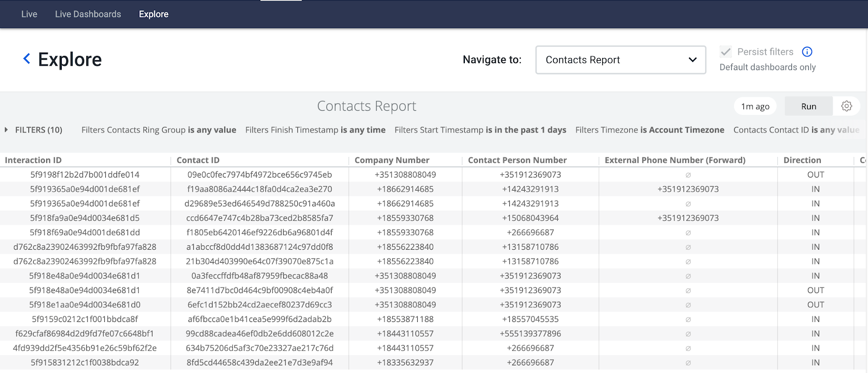Sort by Contact Person Number column header
The height and width of the screenshot is (373, 868).
point(517,160)
